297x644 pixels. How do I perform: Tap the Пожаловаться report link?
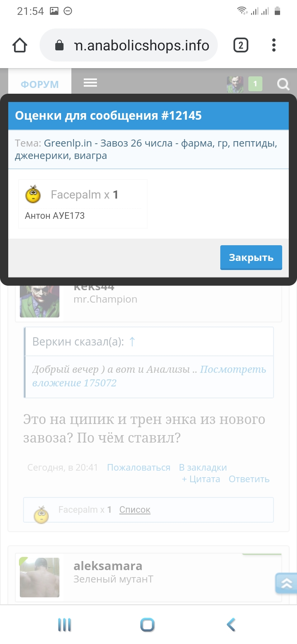139,467
